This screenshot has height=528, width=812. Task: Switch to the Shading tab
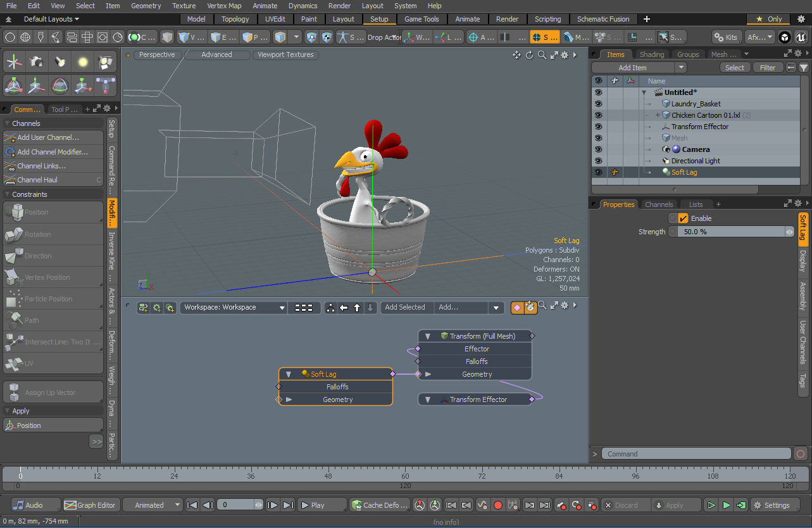pyautogui.click(x=651, y=54)
